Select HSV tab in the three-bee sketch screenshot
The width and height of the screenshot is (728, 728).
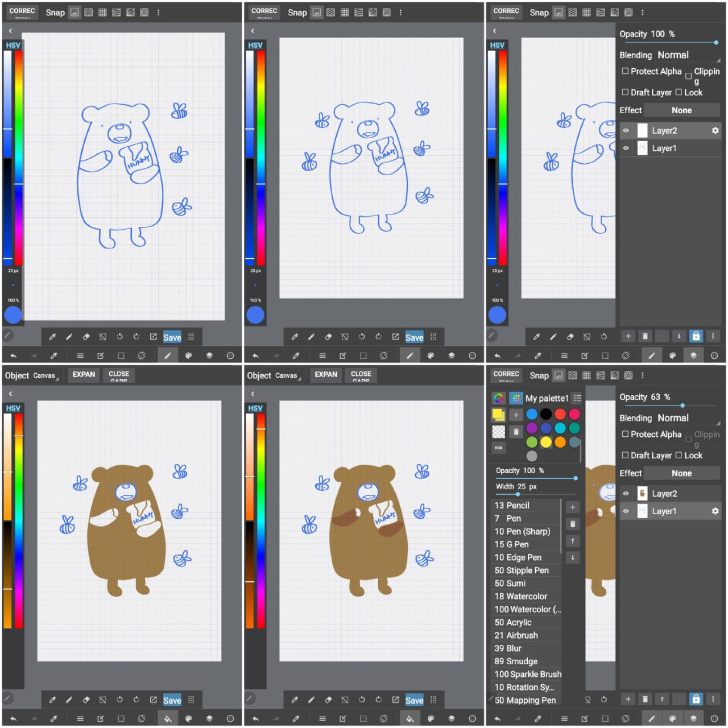click(x=13, y=45)
